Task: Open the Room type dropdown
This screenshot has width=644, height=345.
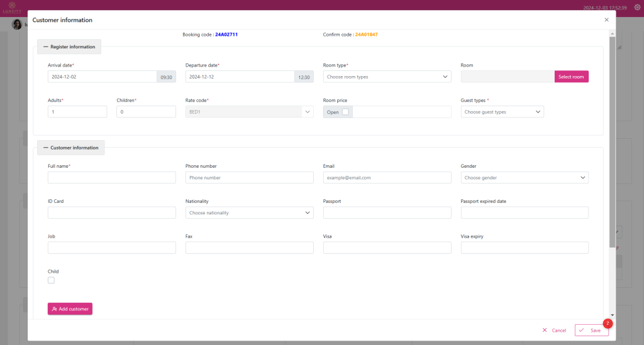Action: point(387,77)
